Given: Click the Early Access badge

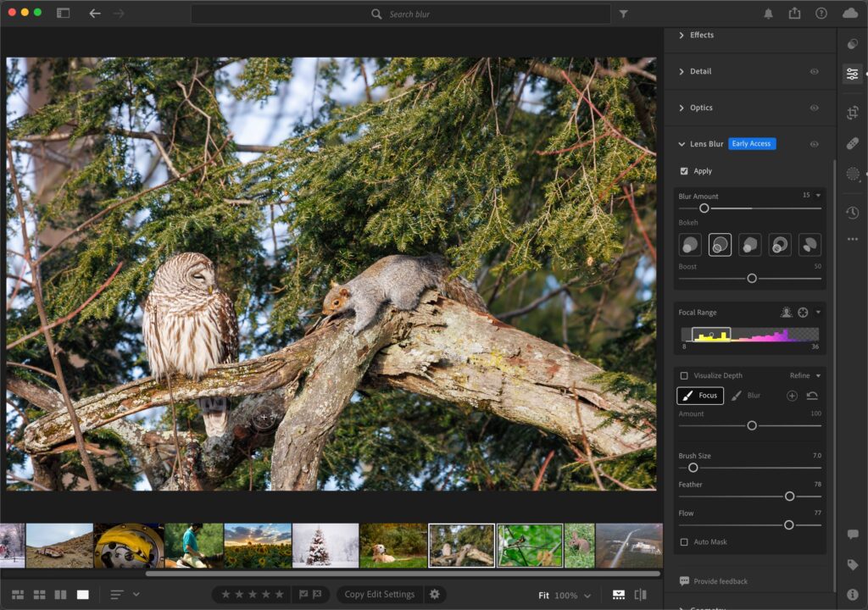Looking at the screenshot, I should tap(751, 144).
